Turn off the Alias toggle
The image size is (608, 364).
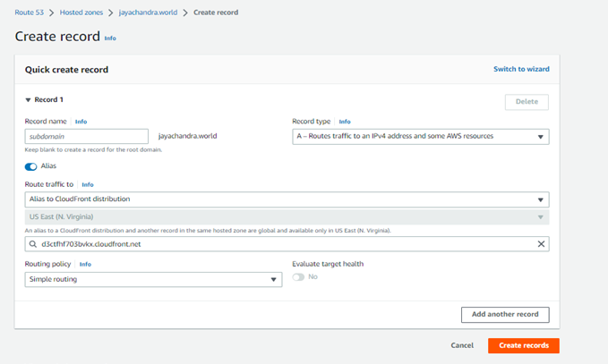(x=31, y=166)
